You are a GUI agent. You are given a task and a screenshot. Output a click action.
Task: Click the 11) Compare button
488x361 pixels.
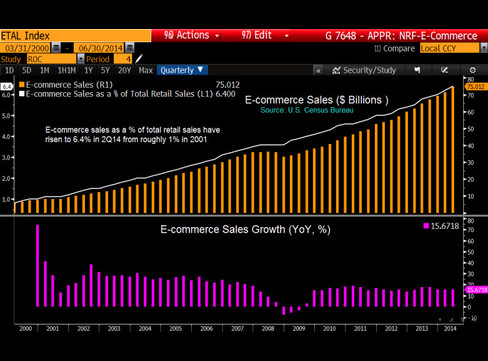pos(395,48)
